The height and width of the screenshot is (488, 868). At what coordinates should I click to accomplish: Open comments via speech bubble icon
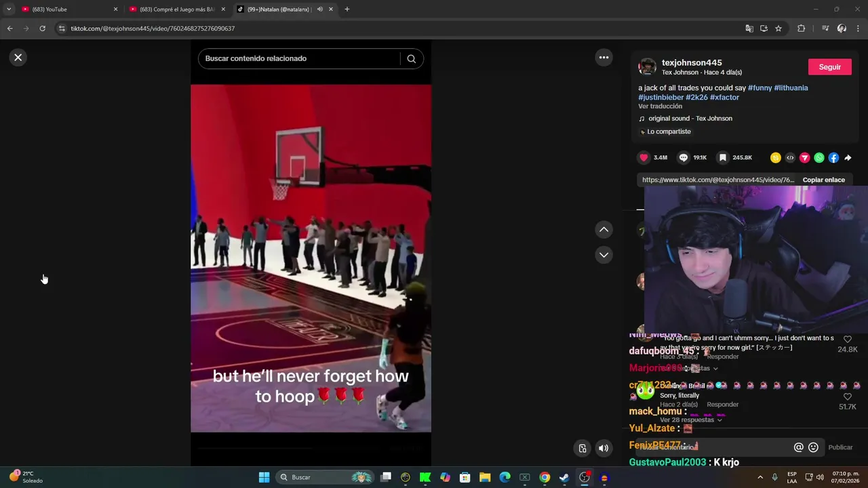(x=684, y=157)
